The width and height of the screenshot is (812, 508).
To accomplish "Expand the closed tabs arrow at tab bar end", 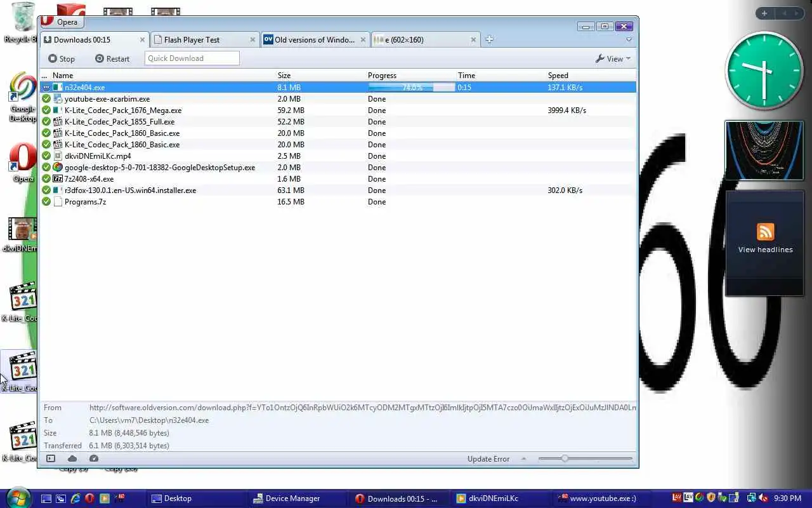I will 629,39.
